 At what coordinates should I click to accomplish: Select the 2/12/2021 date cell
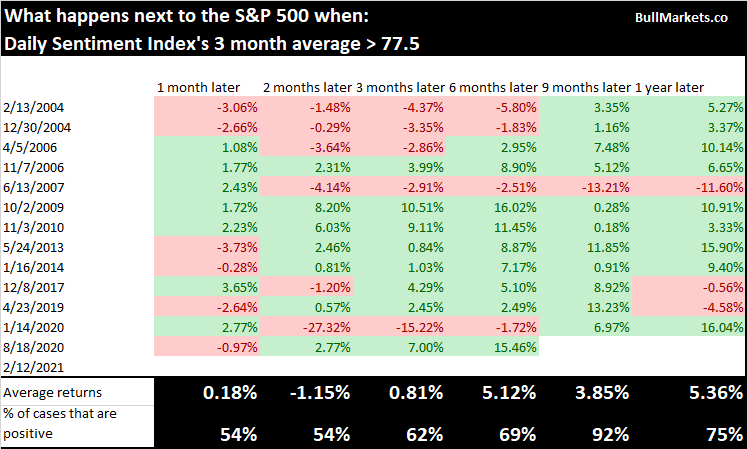pos(29,367)
